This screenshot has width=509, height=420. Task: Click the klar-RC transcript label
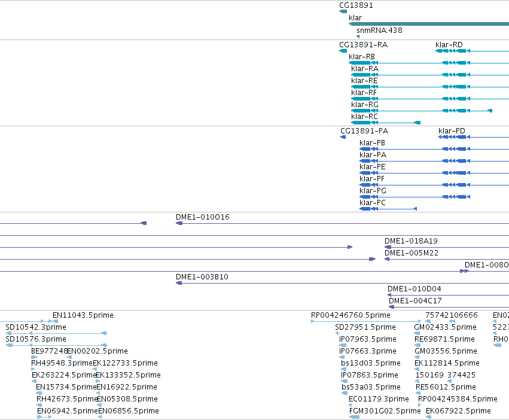tap(364, 117)
